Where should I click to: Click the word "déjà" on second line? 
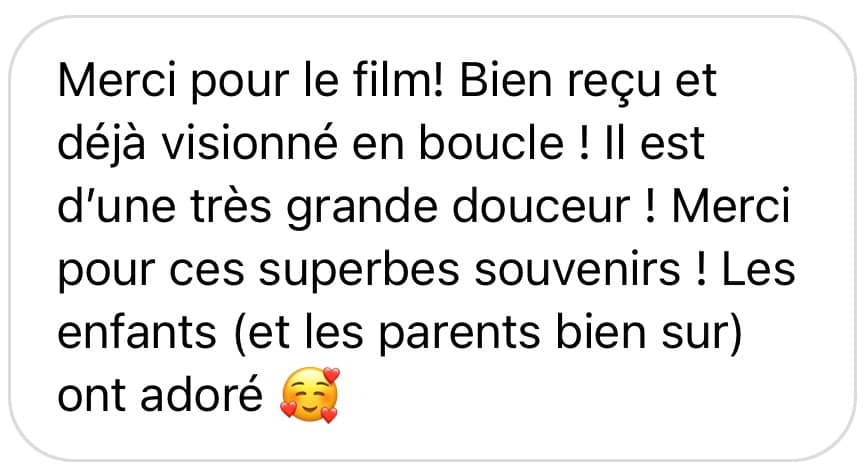(101, 143)
